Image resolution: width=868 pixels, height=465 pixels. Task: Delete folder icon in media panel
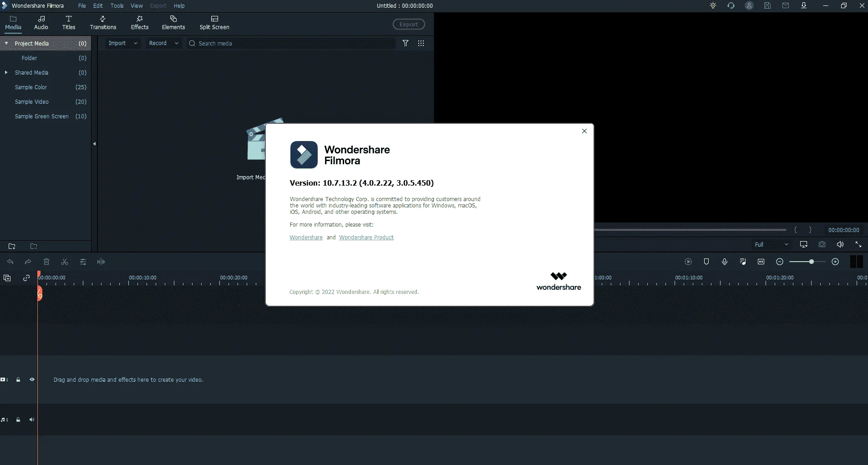tap(34, 246)
